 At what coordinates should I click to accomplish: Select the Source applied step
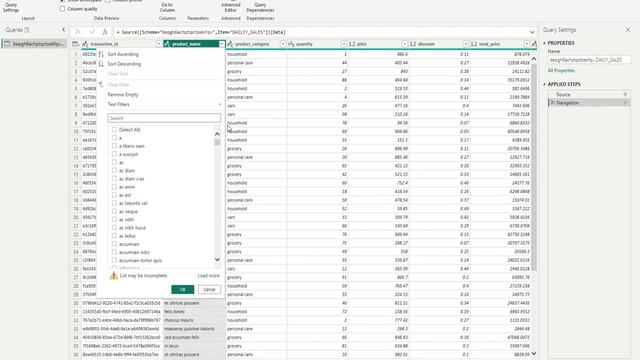[588, 94]
